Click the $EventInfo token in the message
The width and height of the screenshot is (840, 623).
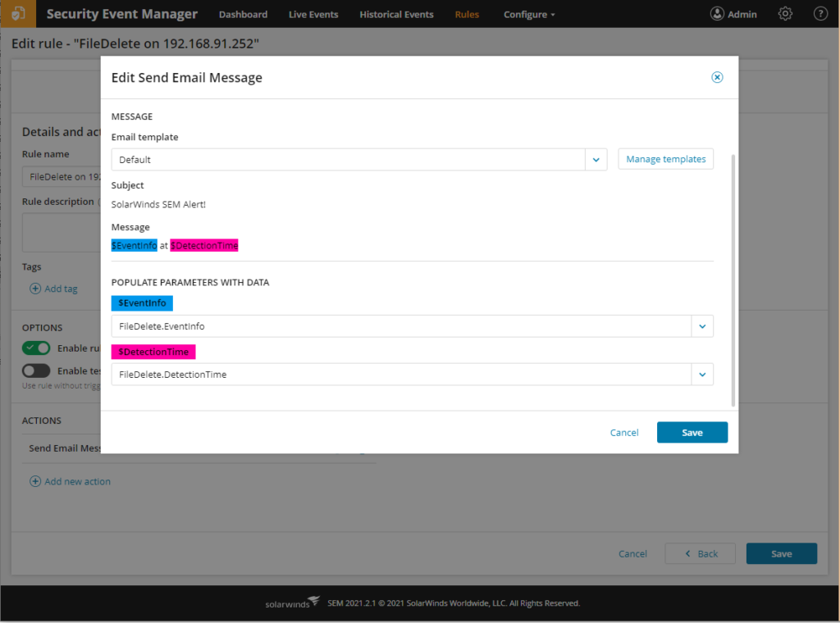click(x=134, y=245)
